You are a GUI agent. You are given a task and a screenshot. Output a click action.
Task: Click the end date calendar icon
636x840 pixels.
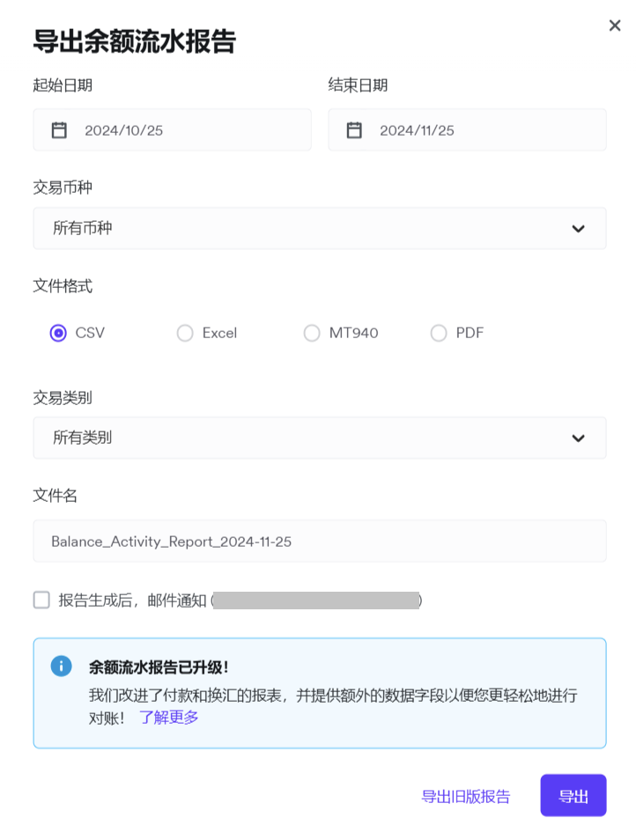354,130
